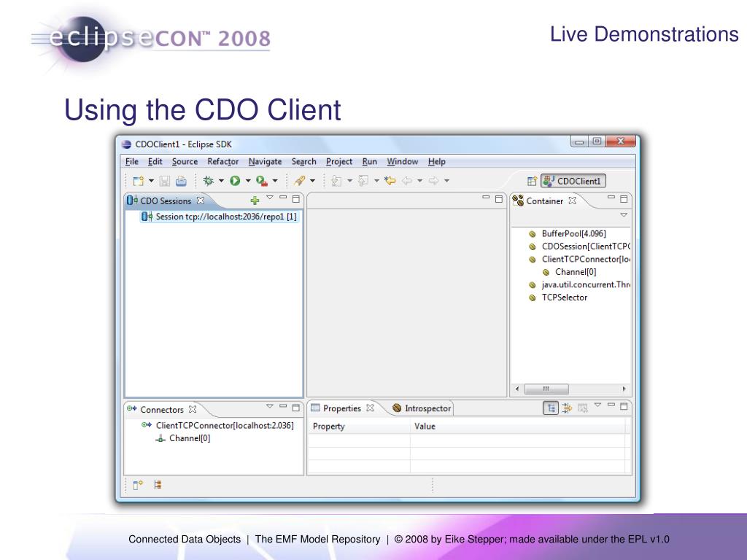Select CDOSession item in Container view
This screenshot has height=560, width=747.
579,246
